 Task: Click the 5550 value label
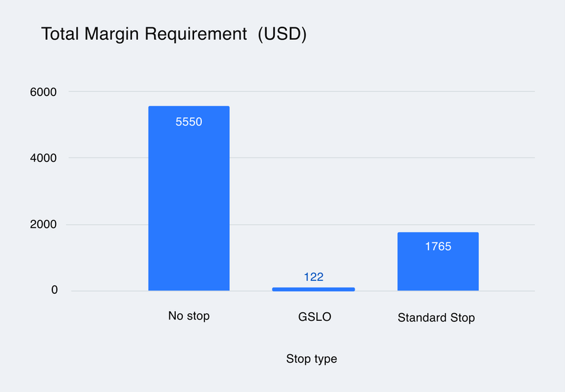coord(189,122)
